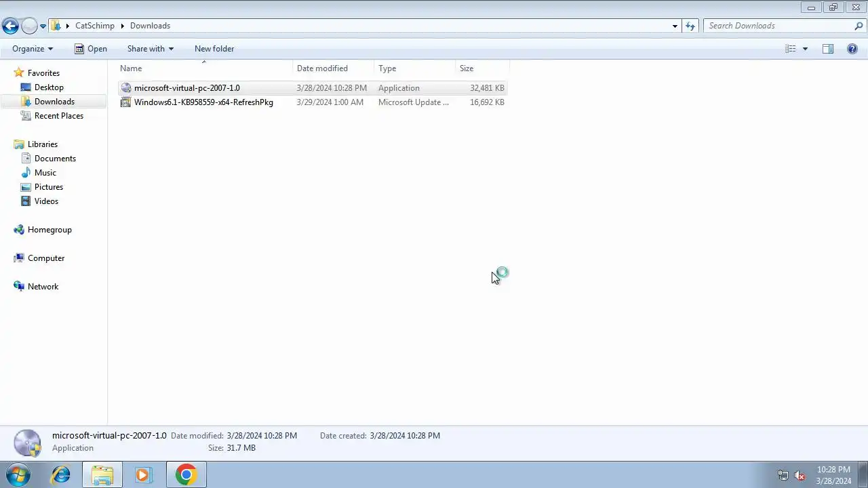Refresh the Downloads folder view
The height and width of the screenshot is (488, 868).
(690, 26)
